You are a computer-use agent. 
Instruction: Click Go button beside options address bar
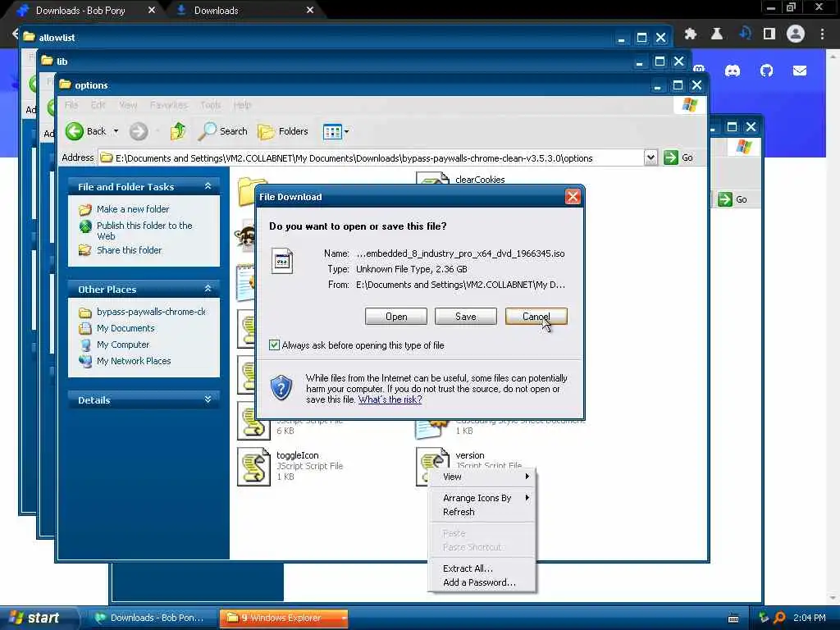click(678, 157)
